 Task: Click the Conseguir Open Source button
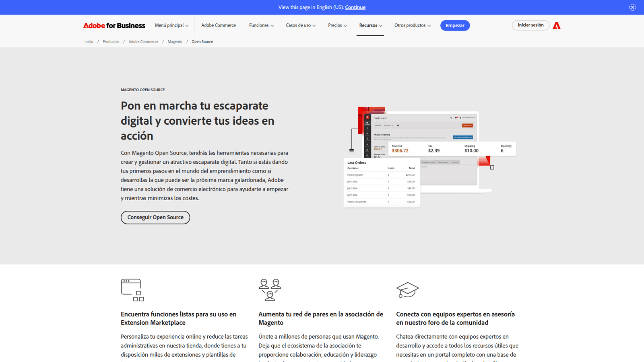(155, 218)
